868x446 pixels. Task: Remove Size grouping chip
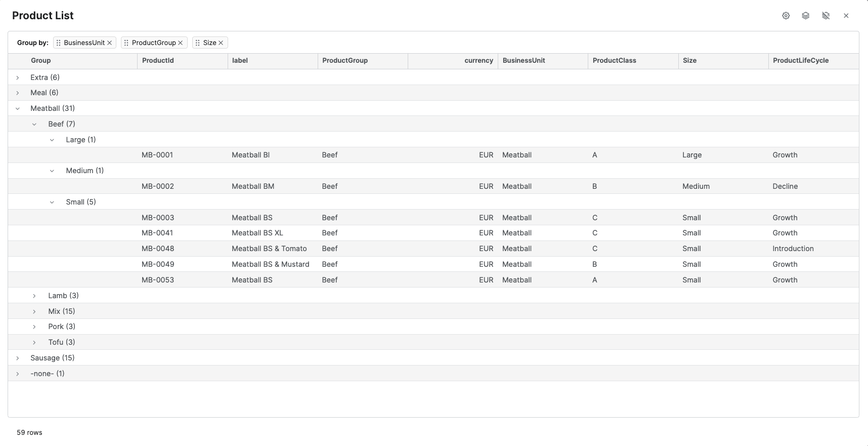(221, 43)
